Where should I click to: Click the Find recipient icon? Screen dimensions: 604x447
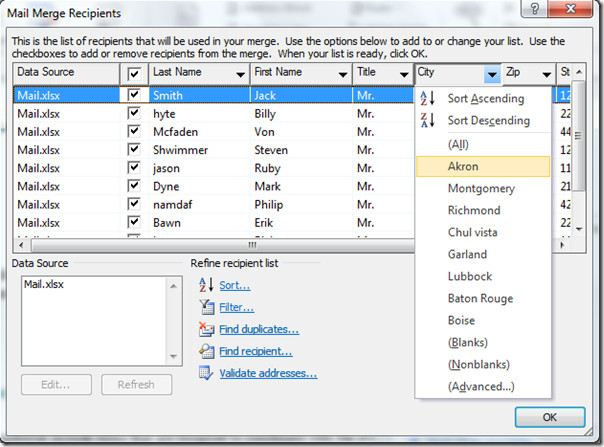pos(207,351)
